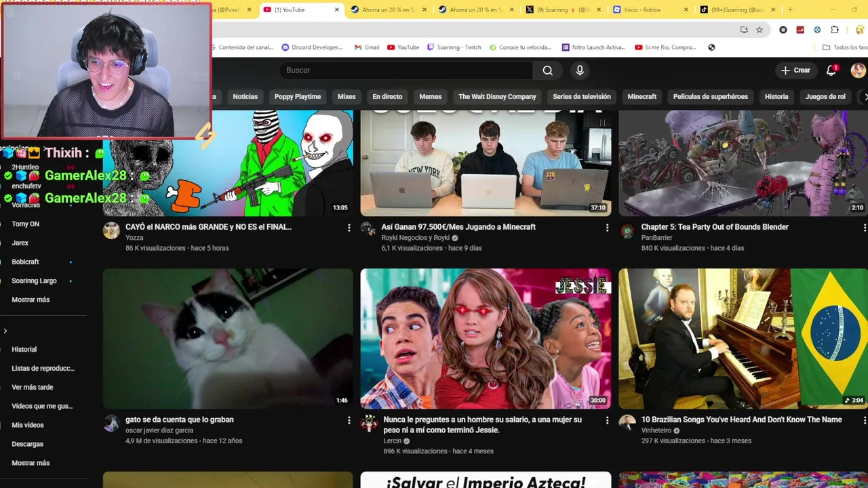
Task: Select the Películas de superhéroes chip
Action: coord(710,96)
